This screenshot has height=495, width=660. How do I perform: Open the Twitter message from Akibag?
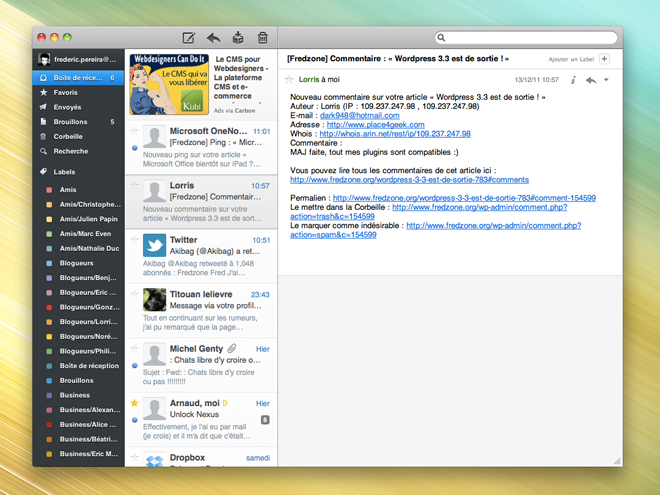coord(201,256)
